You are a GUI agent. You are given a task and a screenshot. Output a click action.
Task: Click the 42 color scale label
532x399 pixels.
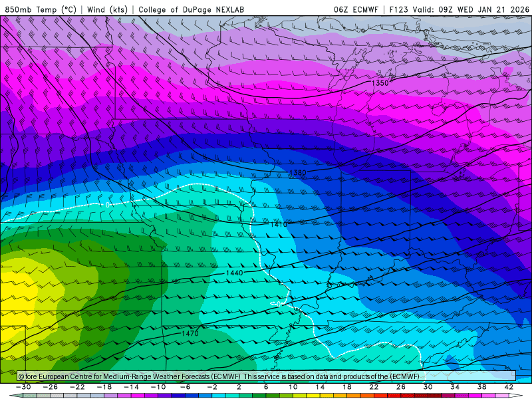click(509, 387)
